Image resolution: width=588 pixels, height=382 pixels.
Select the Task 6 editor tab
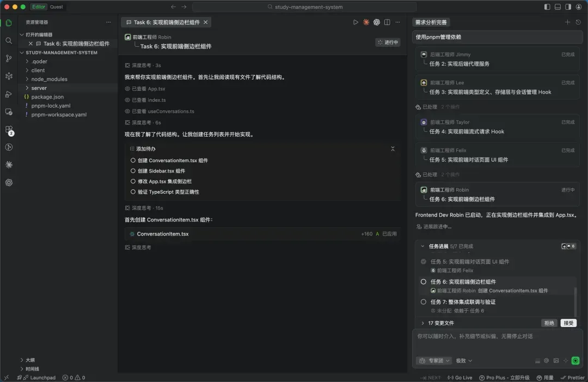pos(166,22)
